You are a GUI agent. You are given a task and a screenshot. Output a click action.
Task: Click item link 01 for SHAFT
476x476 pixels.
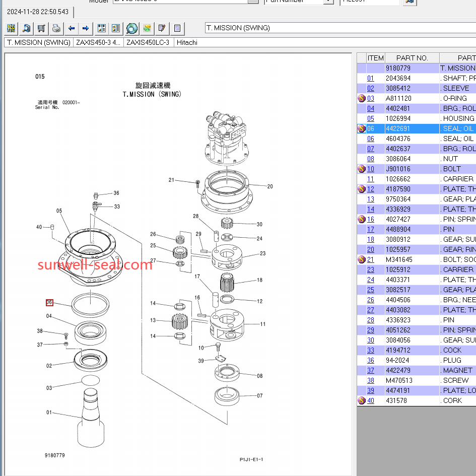tap(371, 78)
